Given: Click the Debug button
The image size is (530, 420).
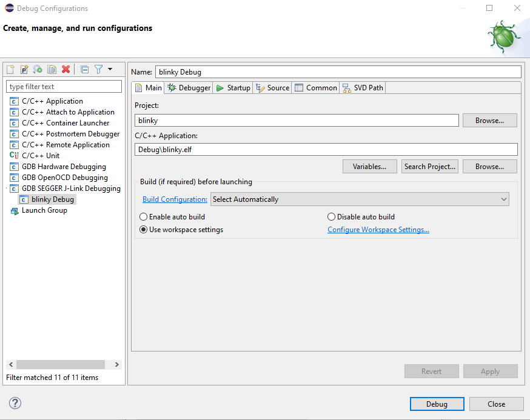Looking at the screenshot, I should (437, 404).
